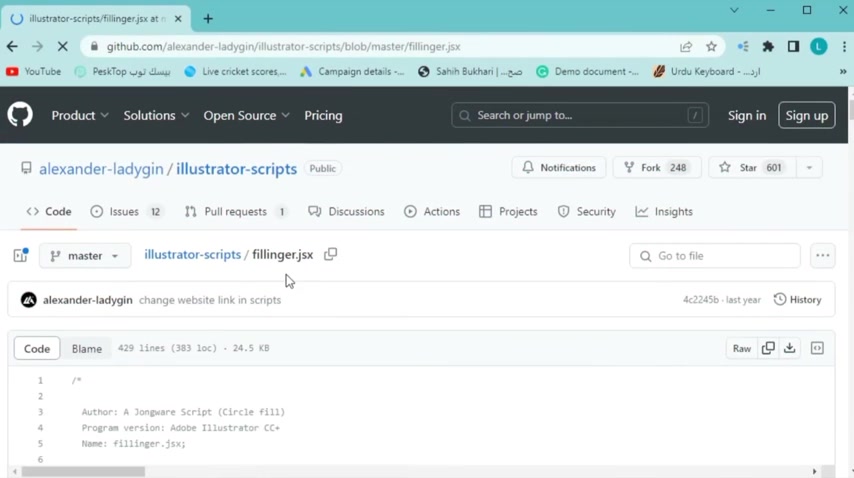Toggle browser side panel icon

[793, 47]
